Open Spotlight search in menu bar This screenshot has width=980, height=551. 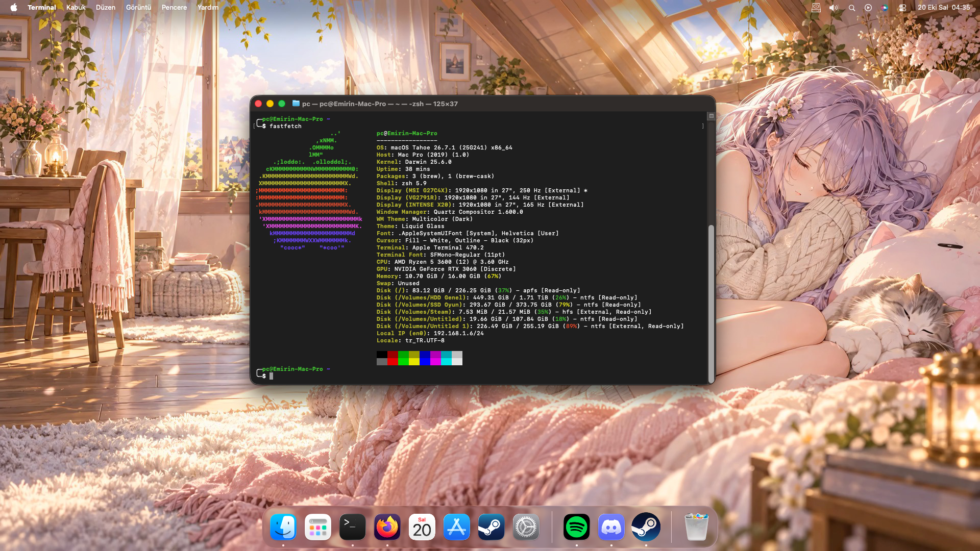click(852, 8)
